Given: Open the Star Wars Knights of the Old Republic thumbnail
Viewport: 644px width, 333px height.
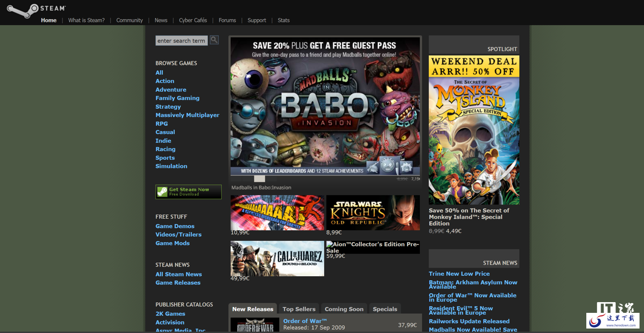Looking at the screenshot, I should (x=373, y=213).
